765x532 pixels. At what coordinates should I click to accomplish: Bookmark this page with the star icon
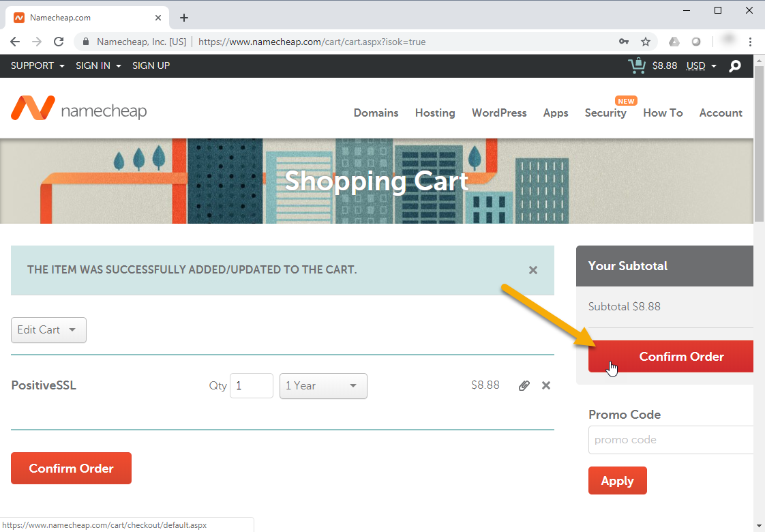(646, 42)
